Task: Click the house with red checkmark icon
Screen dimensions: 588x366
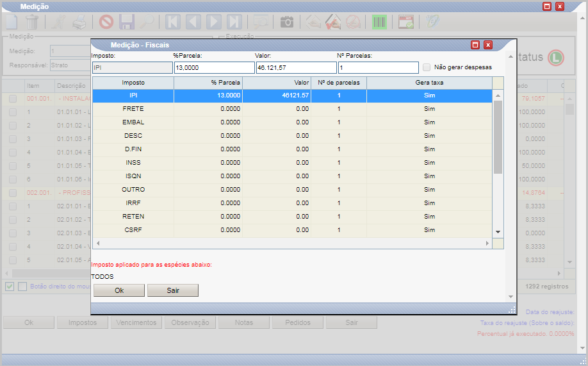Action: click(x=333, y=22)
